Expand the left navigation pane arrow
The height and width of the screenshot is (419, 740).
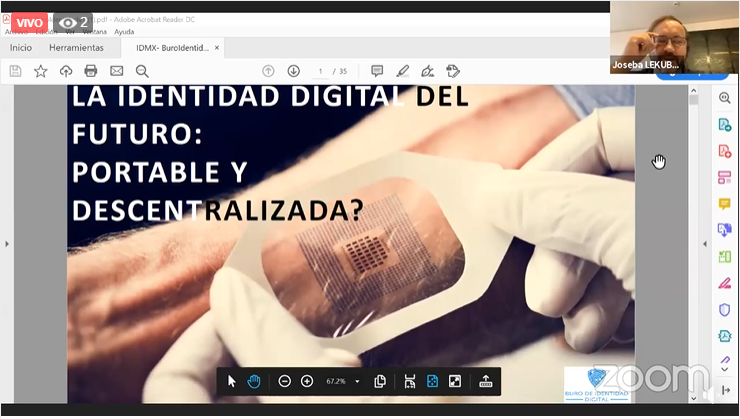click(7, 244)
